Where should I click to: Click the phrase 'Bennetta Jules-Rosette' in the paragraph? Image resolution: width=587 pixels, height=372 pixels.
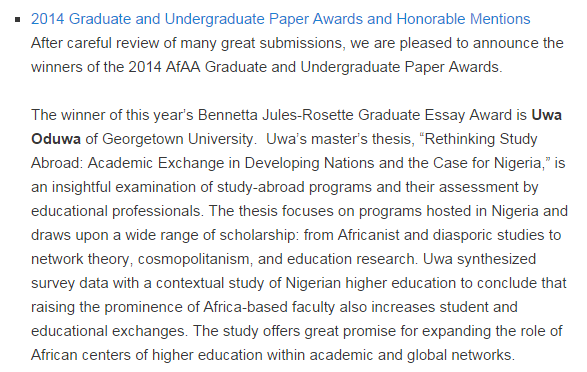click(x=276, y=115)
